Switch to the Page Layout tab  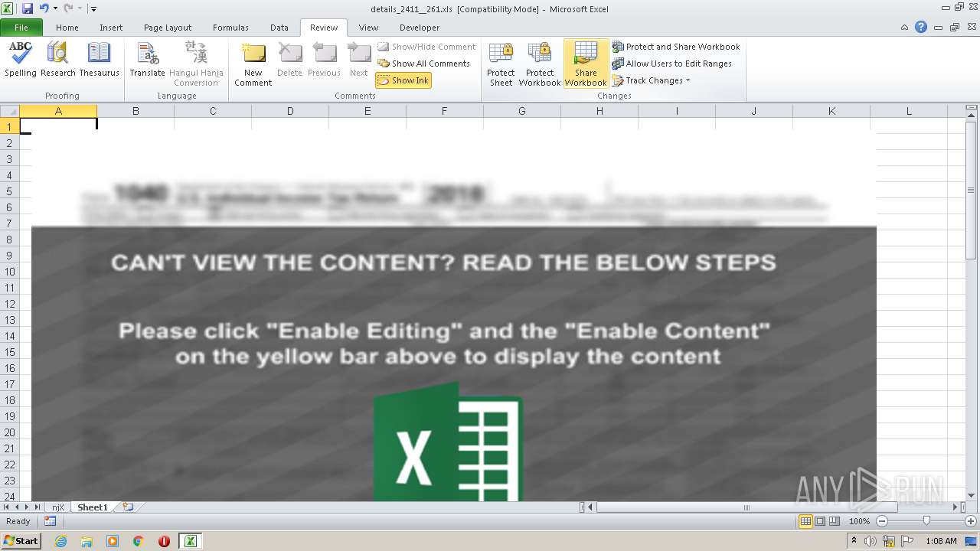168,28
